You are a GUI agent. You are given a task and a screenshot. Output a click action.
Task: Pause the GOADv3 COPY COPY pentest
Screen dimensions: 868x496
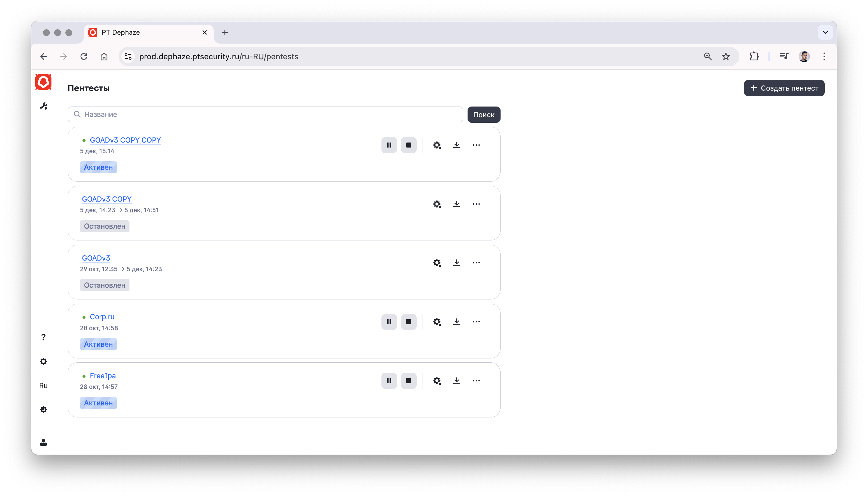[389, 145]
